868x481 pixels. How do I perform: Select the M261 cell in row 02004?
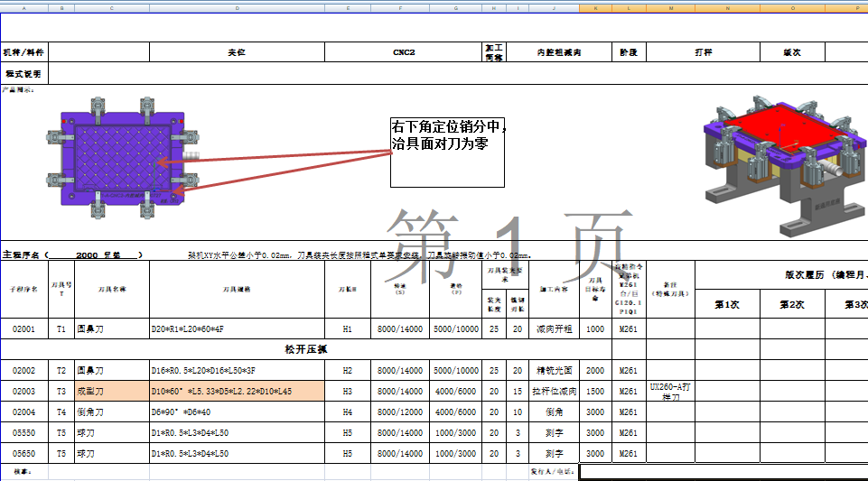tap(629, 412)
